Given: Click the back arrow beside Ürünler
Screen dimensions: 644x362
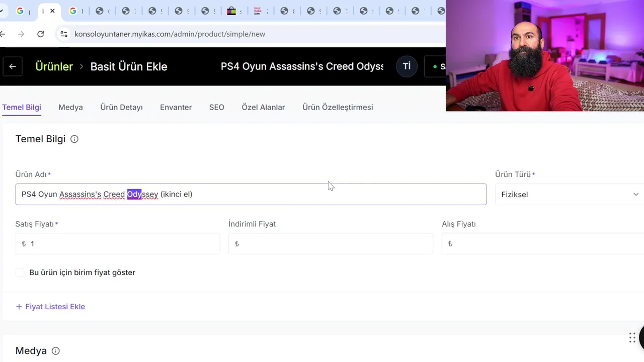Looking at the screenshot, I should [x=13, y=66].
